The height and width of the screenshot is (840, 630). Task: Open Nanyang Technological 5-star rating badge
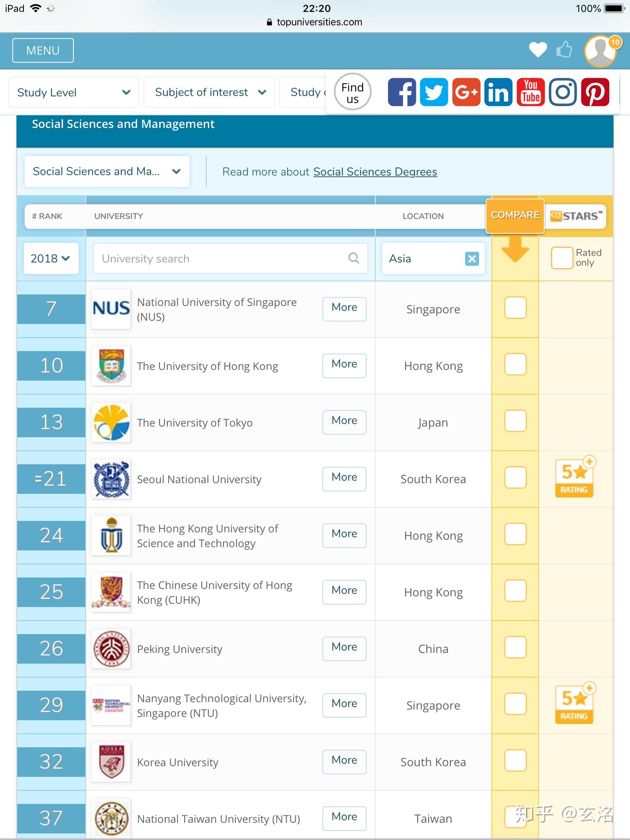575,703
